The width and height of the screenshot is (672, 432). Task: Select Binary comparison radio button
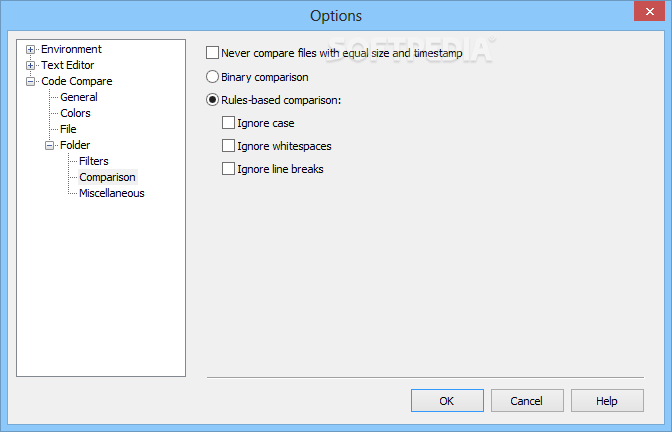pos(212,76)
